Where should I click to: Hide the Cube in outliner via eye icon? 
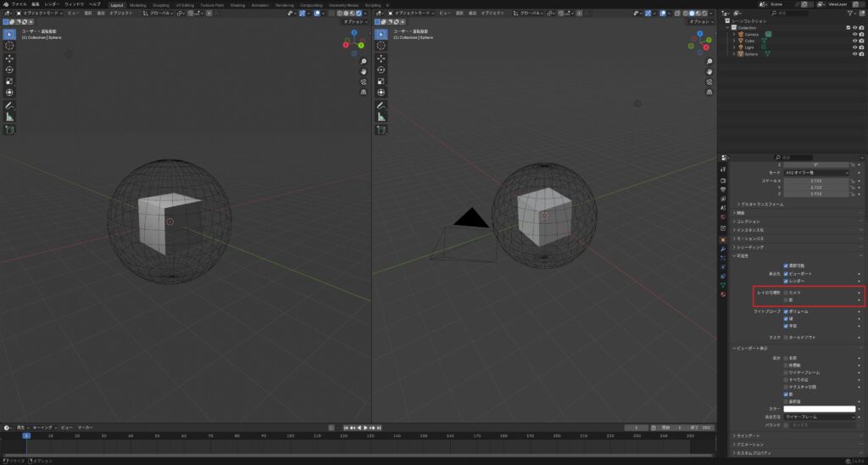pyautogui.click(x=854, y=41)
